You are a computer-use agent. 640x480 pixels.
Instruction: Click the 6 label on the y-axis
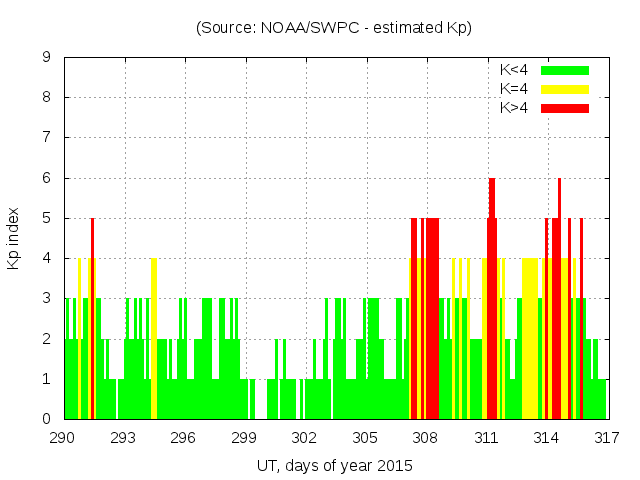click(x=46, y=178)
